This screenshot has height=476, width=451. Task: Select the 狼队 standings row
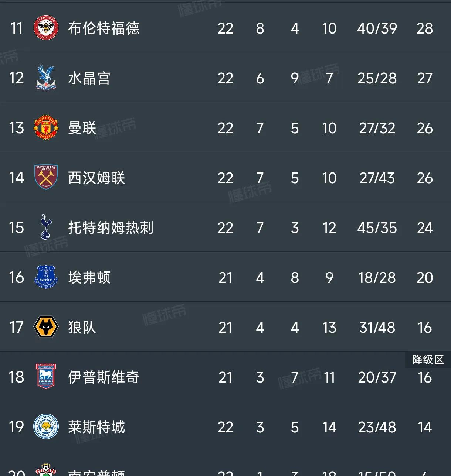(x=82, y=327)
